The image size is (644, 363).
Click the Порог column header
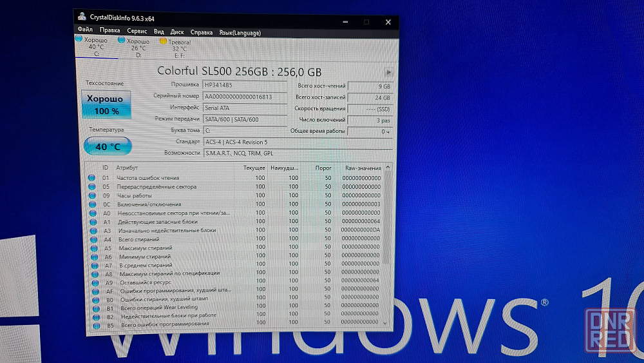tap(323, 168)
